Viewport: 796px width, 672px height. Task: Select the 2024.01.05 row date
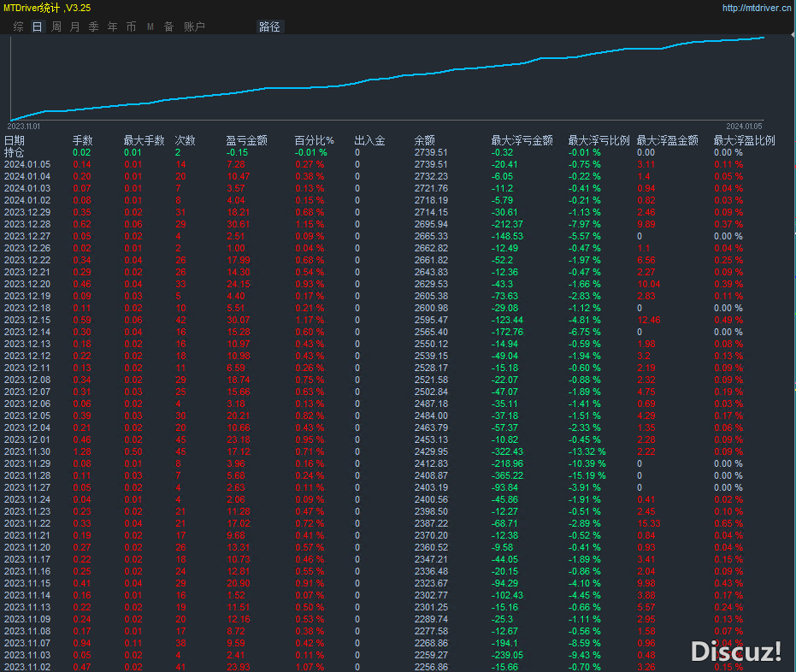pyautogui.click(x=27, y=164)
